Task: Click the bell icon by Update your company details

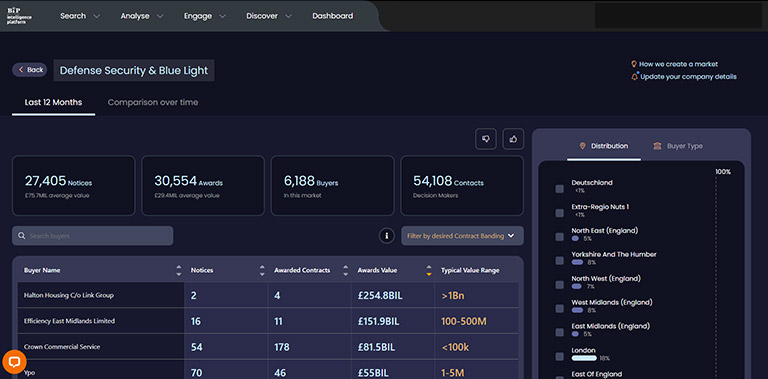Action: click(635, 76)
